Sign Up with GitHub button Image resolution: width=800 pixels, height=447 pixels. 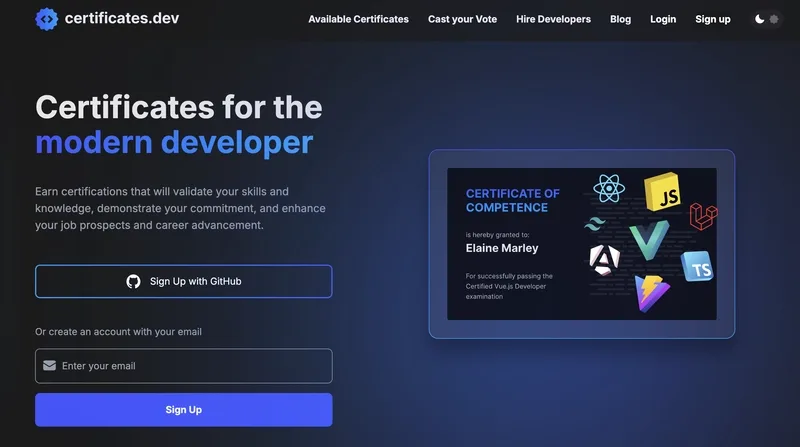point(184,281)
